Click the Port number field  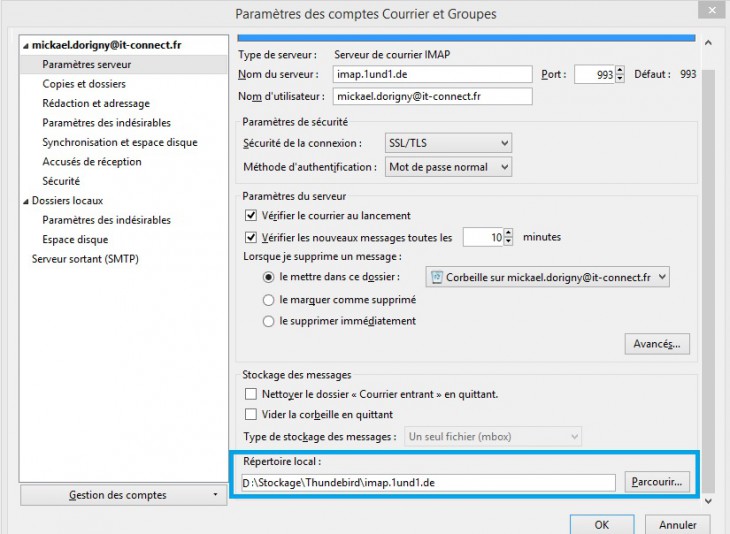tap(595, 74)
